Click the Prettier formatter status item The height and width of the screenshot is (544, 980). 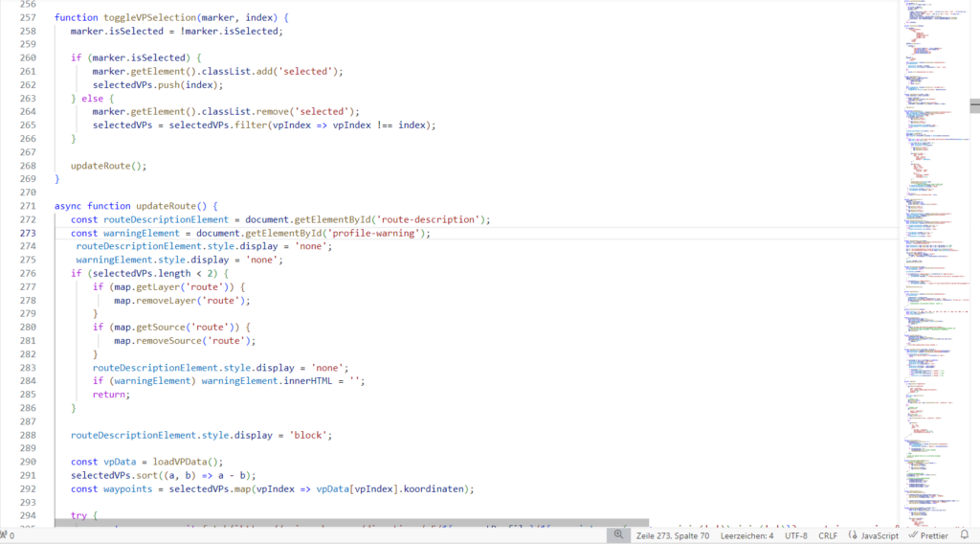[927, 535]
